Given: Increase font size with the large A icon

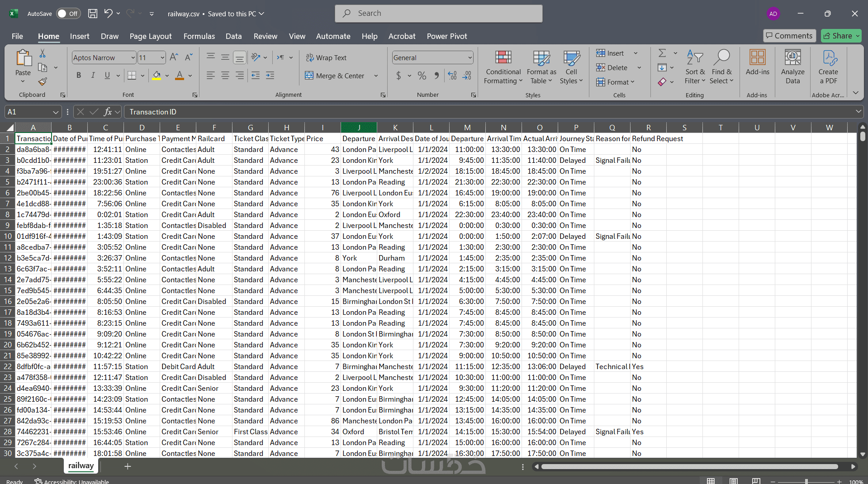Looking at the screenshot, I should pyautogui.click(x=174, y=57).
